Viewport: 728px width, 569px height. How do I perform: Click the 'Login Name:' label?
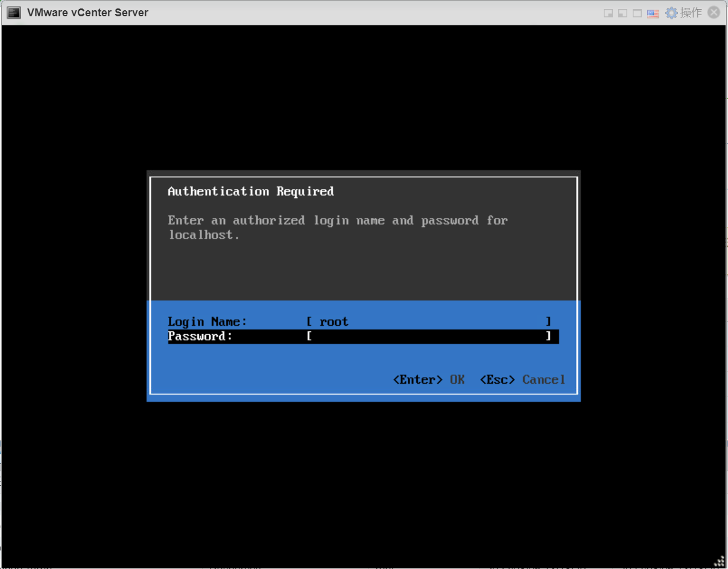207,322
